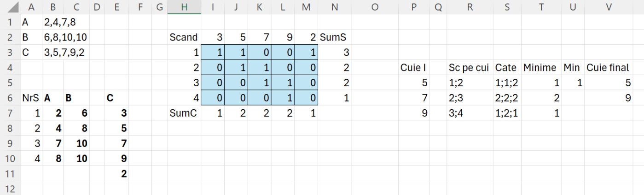Screen dimensions: 644x195
Task: Select the 'Cuie final' cell
Action: [x=608, y=68]
